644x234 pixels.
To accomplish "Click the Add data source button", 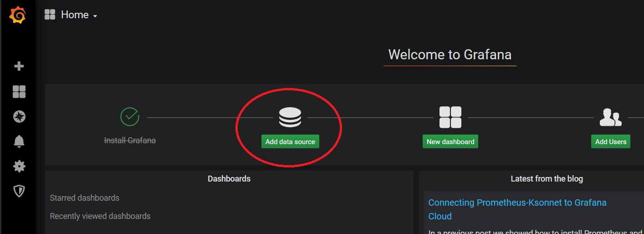I will pos(290,141).
